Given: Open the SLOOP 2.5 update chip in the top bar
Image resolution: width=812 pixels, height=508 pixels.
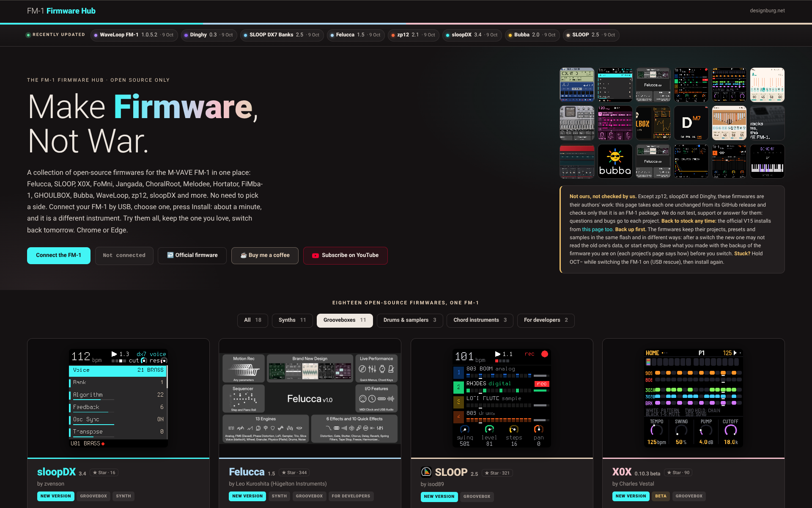Looking at the screenshot, I should 591,35.
